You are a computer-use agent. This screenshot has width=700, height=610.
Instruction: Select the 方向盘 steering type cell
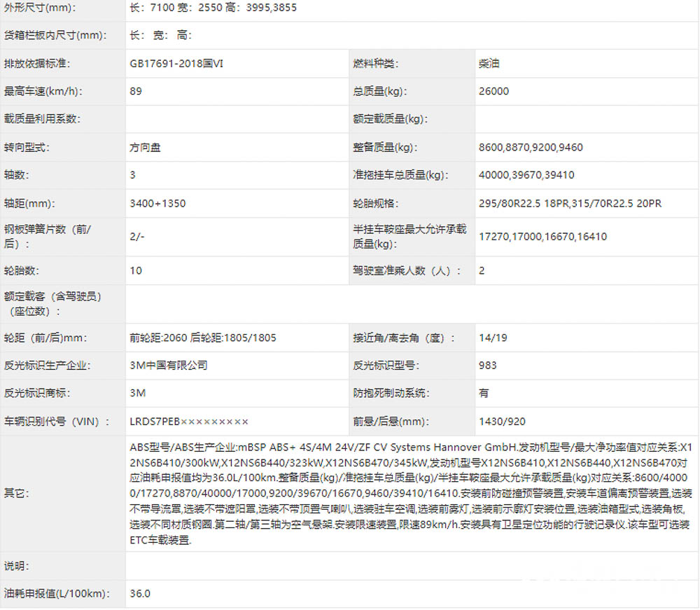[145, 147]
